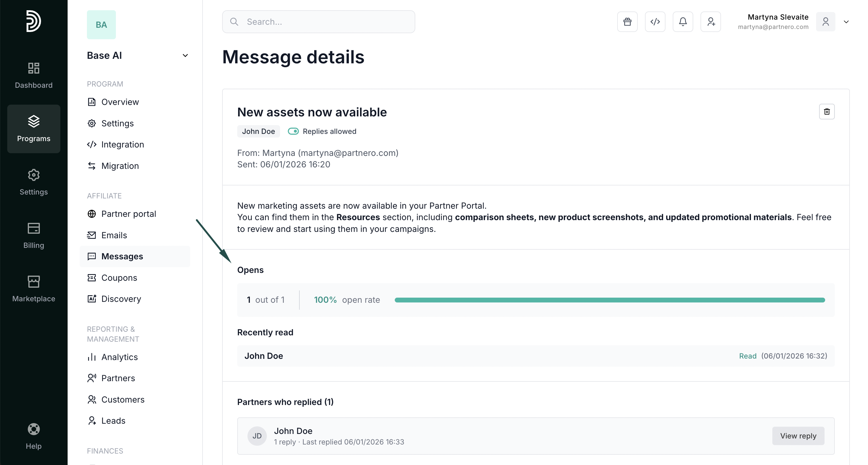Go to Billing in left sidebar

pos(34,235)
